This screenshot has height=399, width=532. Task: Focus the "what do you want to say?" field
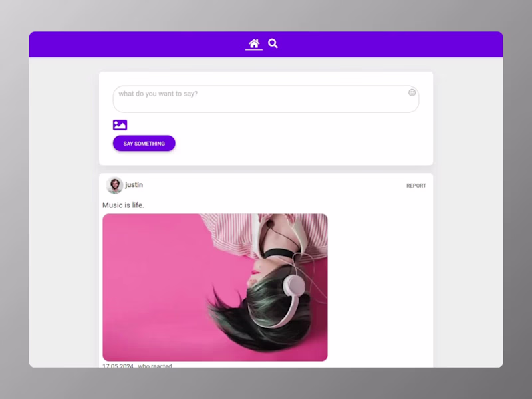pyautogui.click(x=266, y=99)
